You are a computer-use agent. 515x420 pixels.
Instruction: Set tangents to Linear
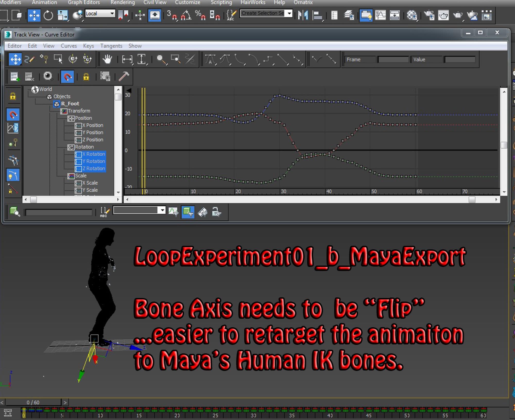tap(283, 59)
